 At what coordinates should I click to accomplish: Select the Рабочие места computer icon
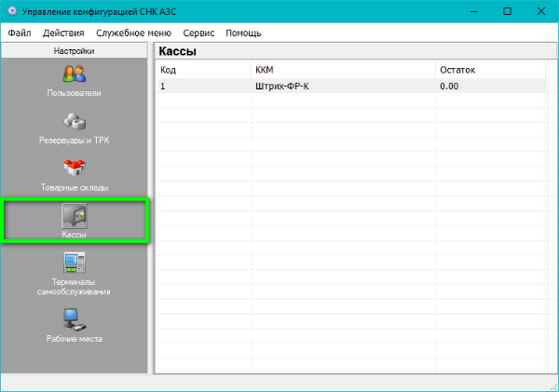click(75, 320)
